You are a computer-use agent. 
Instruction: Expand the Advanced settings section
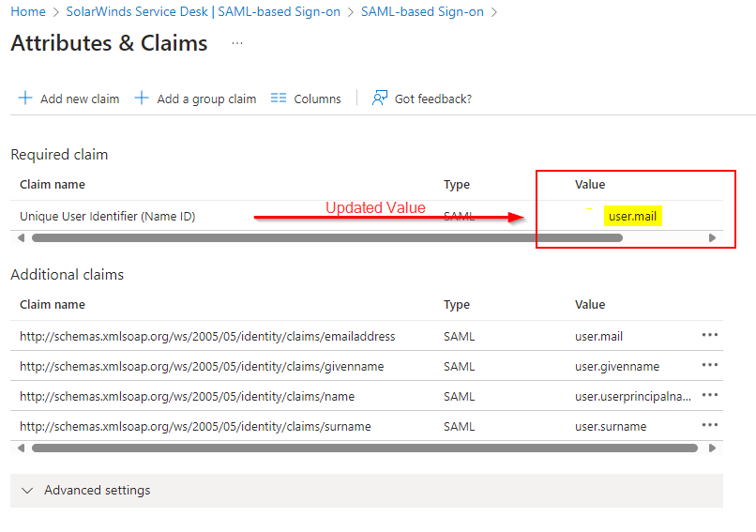click(x=367, y=491)
